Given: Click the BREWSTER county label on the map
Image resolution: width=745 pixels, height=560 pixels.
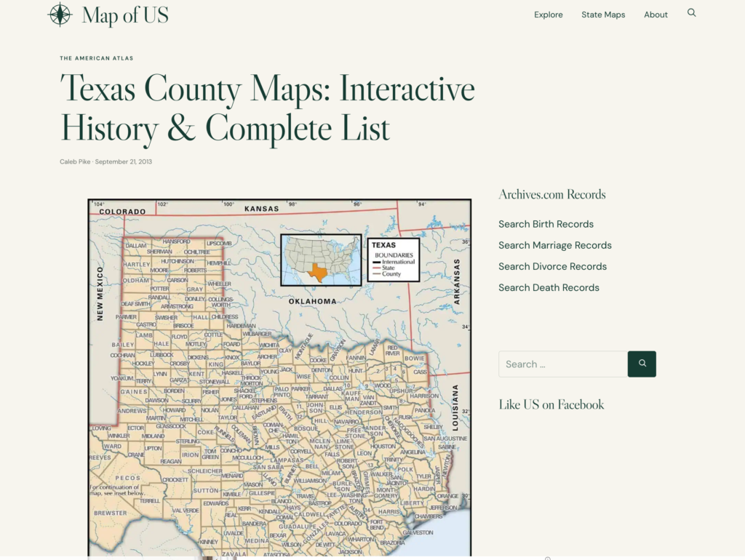Looking at the screenshot, I should 111,513.
